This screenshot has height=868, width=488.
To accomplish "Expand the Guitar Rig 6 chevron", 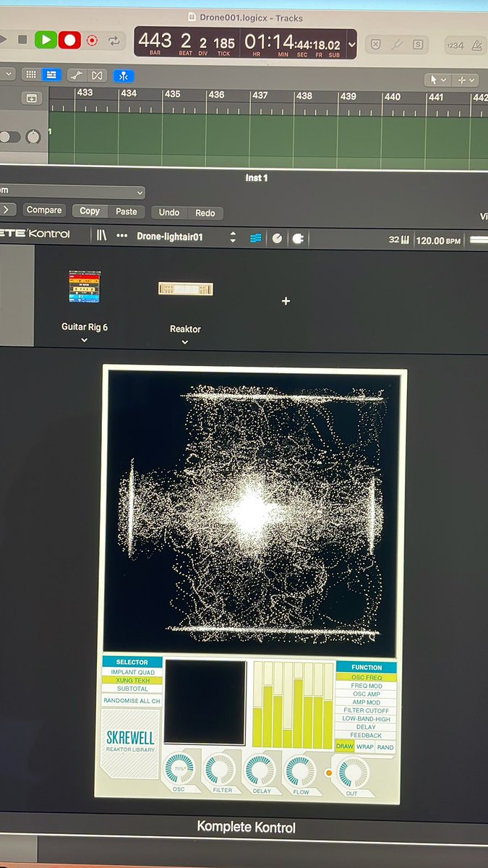I will tap(85, 340).
